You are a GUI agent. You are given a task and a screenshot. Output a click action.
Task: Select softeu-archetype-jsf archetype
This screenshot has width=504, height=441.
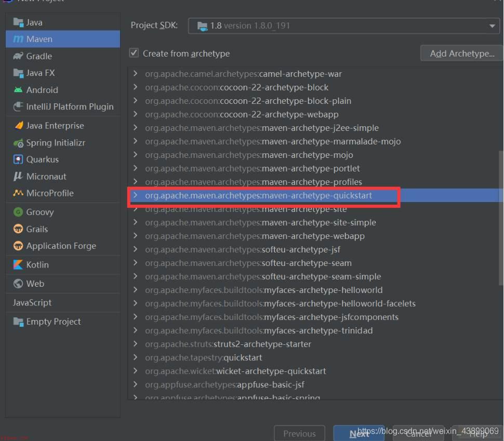(242, 249)
